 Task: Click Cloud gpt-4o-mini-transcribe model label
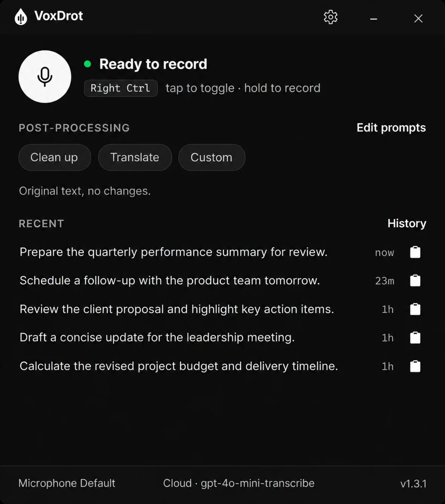(239, 483)
